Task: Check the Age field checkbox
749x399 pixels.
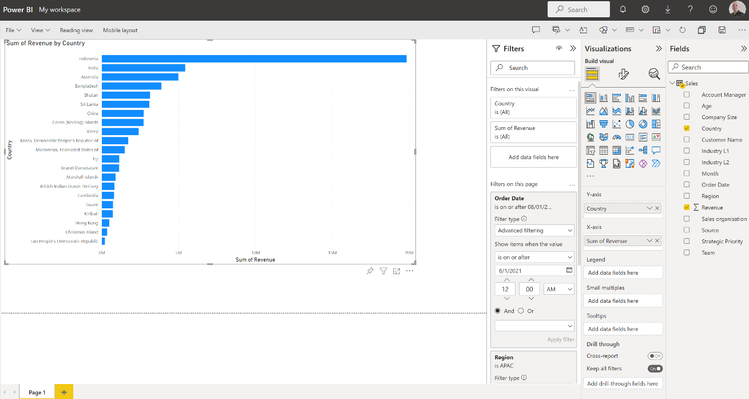Action: (687, 106)
